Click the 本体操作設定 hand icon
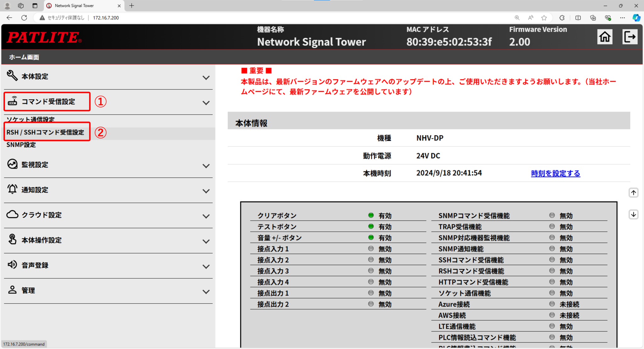The height and width of the screenshot is (349, 644). tap(12, 239)
